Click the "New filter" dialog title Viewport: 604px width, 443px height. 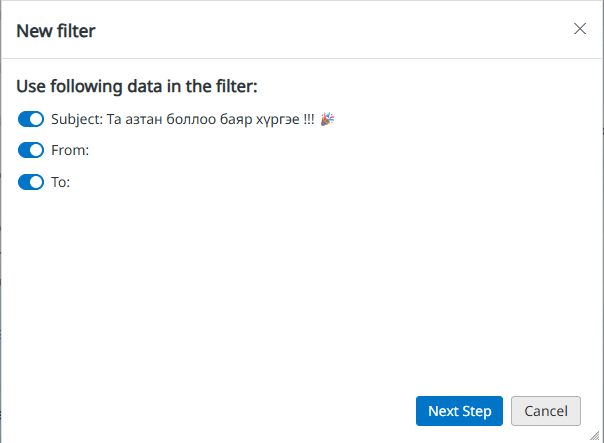tap(56, 31)
